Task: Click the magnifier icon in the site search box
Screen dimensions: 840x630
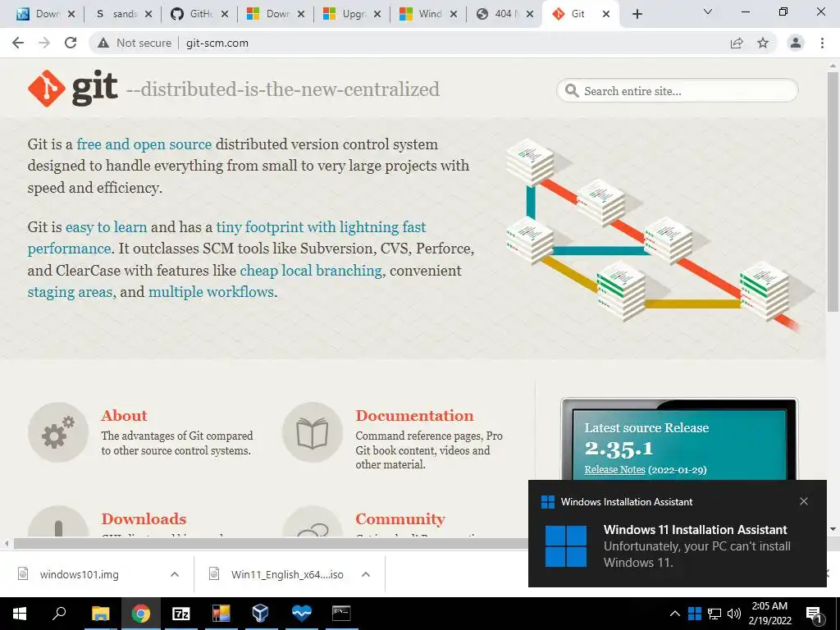Action: click(x=572, y=91)
